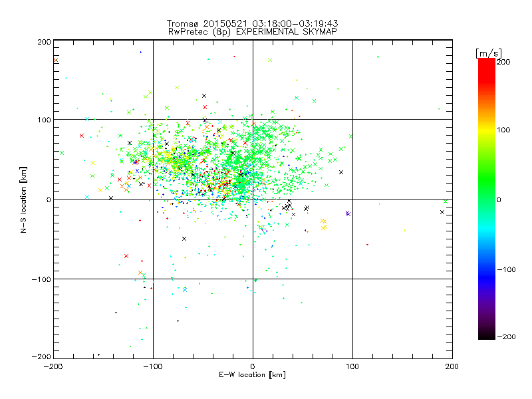Click x-axis tick label "200"

pos(452,366)
